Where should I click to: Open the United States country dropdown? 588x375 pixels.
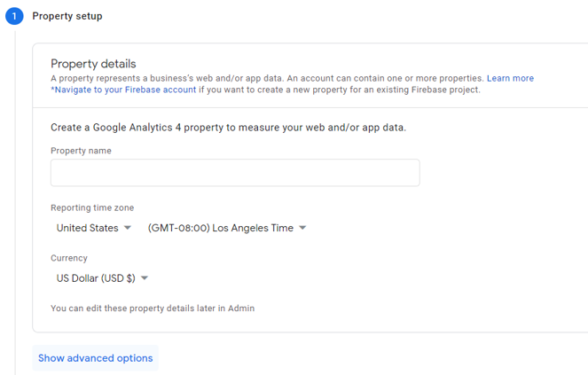pos(93,228)
